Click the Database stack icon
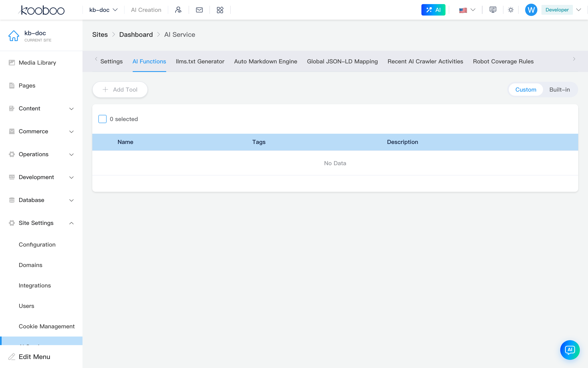588x368 pixels. [x=12, y=200]
